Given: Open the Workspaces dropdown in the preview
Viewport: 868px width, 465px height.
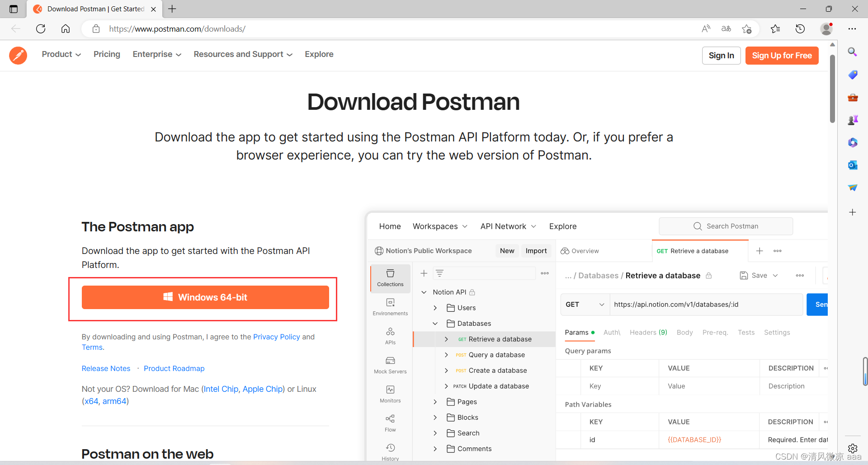Looking at the screenshot, I should click(x=440, y=226).
